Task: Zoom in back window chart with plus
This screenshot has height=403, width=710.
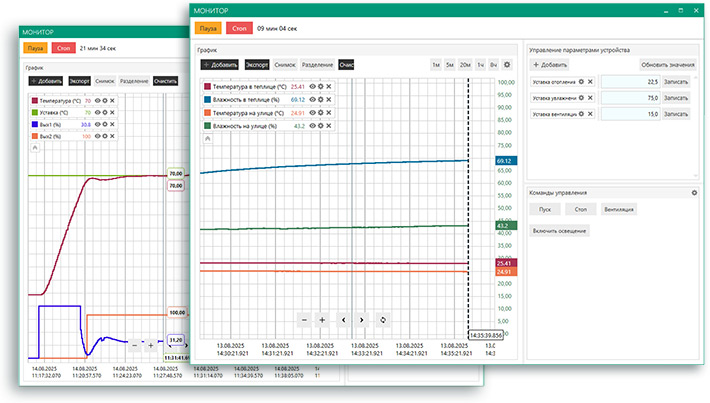Action: (151, 346)
